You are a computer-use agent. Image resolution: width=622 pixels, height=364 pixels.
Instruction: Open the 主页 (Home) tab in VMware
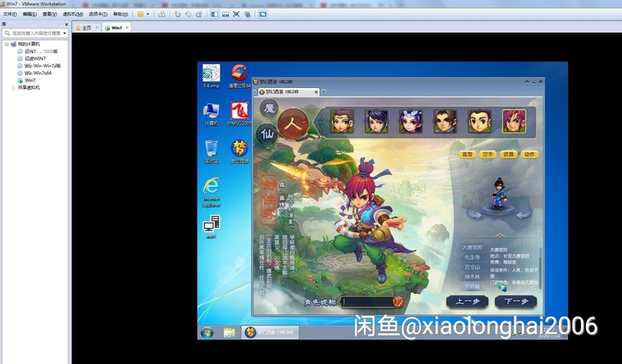point(83,27)
